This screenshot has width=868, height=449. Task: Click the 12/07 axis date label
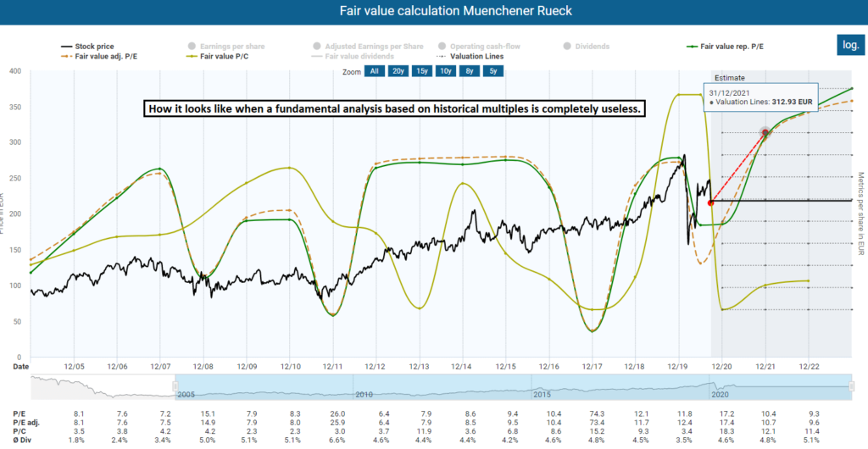[160, 367]
